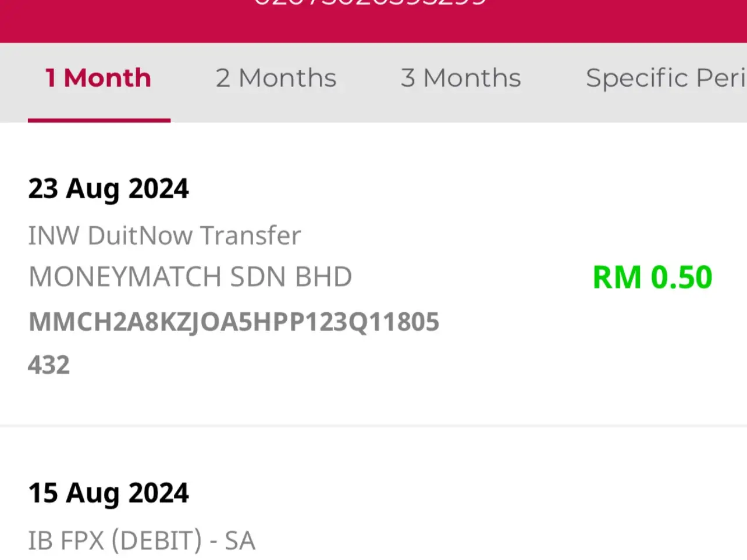Viewport: 747px width, 560px height.
Task: Tap the INW DuitNow Transfer label
Action: pos(165,236)
